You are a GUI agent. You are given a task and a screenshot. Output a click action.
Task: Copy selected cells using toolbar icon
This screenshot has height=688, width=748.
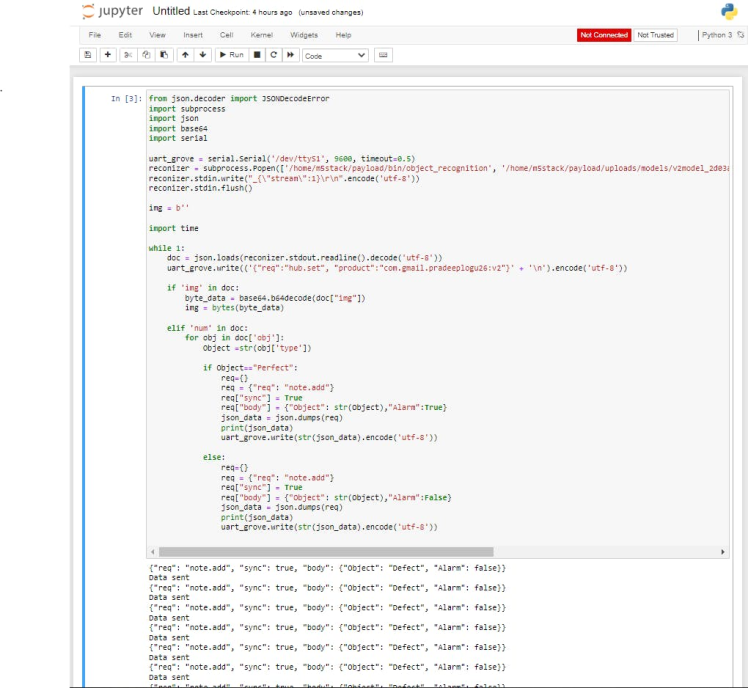(x=146, y=55)
